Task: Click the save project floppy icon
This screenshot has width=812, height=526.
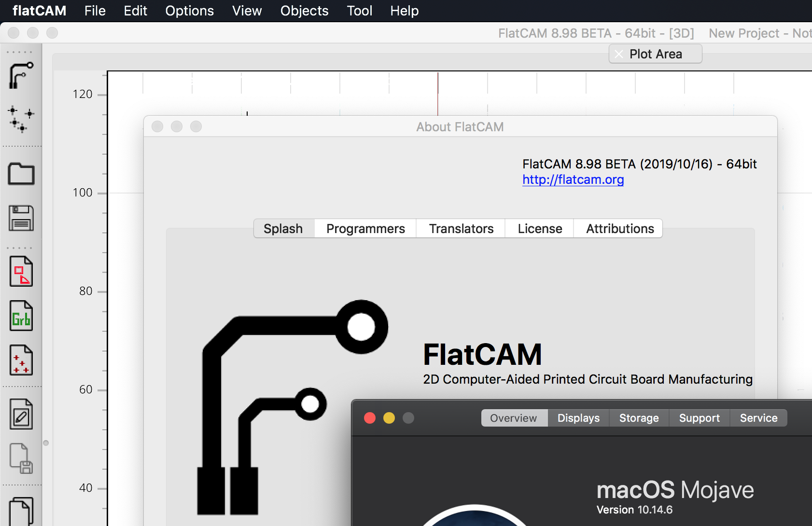Action: [21, 218]
